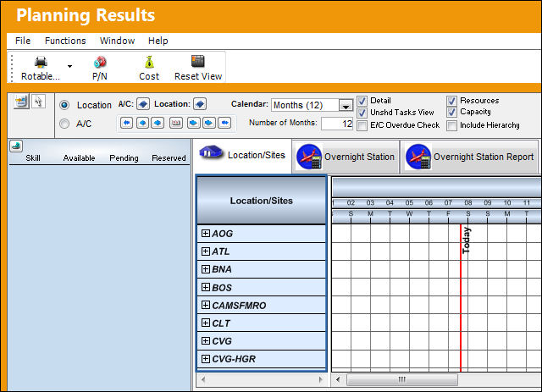Toggle the Unshd Tasks View checkbox
Image resolution: width=542 pixels, height=392 pixels.
coord(362,113)
